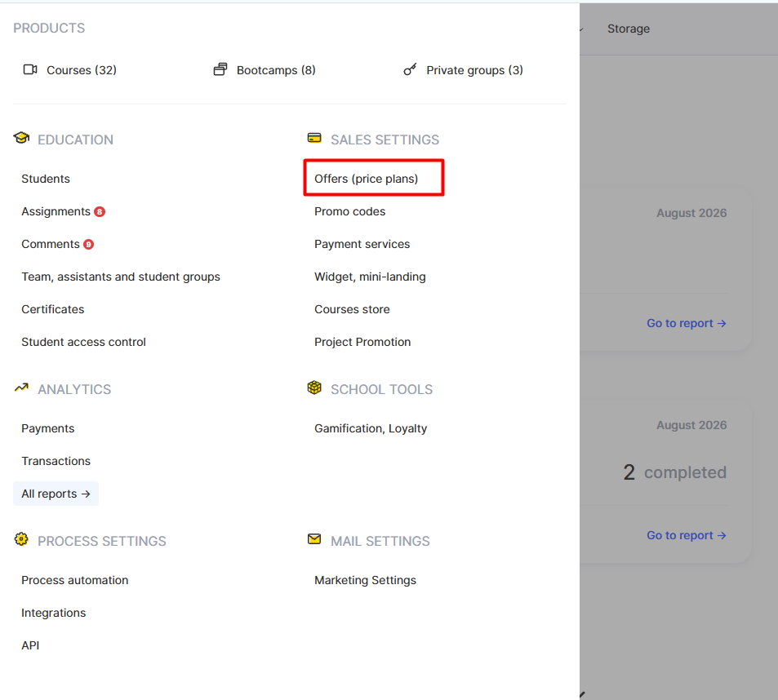Follow the Go to report link under completed

click(687, 535)
